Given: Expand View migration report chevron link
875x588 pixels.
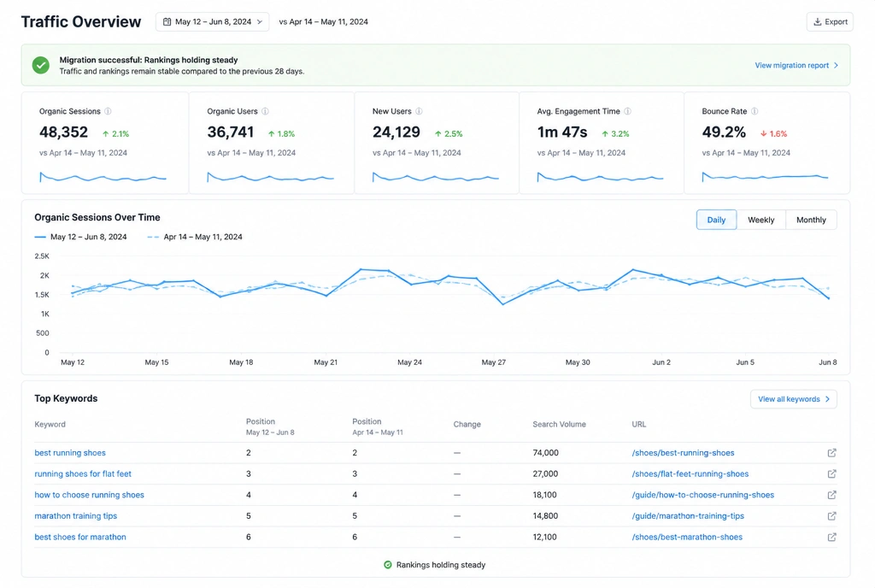Looking at the screenshot, I should click(796, 65).
